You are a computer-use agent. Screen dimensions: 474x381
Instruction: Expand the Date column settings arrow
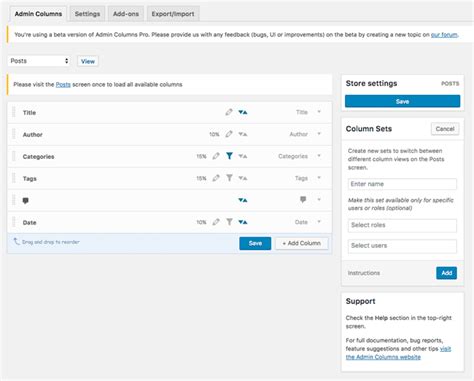pos(319,222)
